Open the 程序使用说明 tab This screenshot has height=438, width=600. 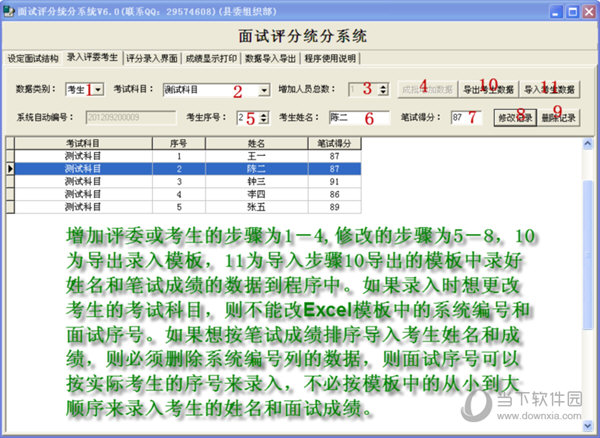pos(331,58)
